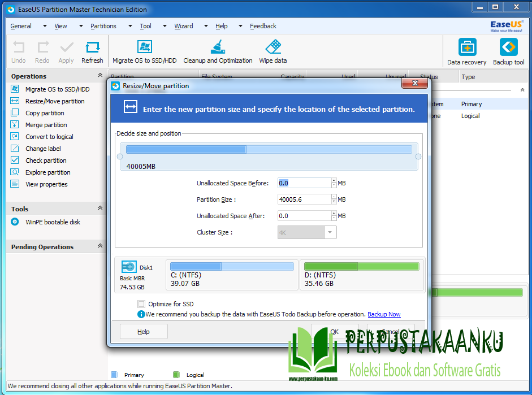The image size is (532, 395).
Task: Click the EaseUS logo in menu bar
Action: [507, 26]
